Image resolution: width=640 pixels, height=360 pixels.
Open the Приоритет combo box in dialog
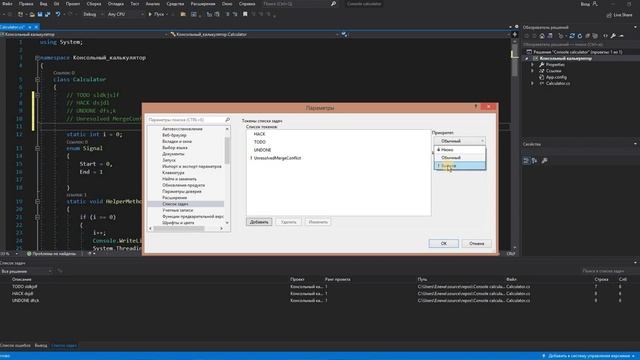coord(460,141)
